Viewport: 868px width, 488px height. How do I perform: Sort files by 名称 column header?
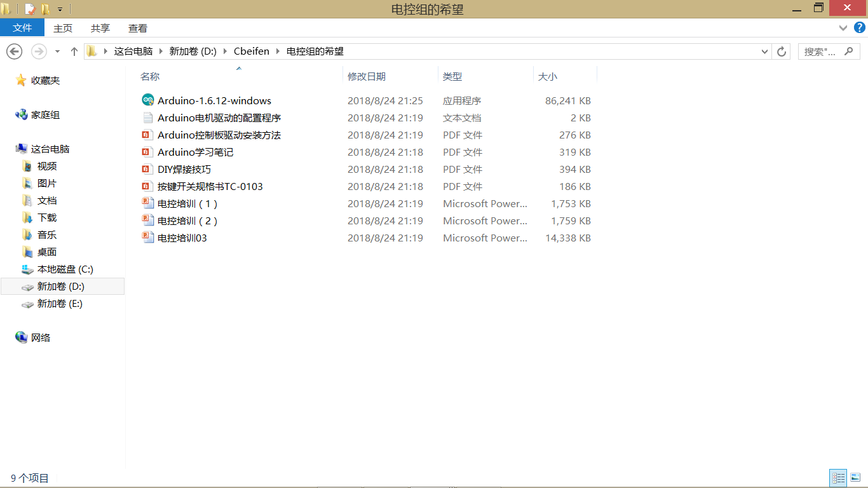click(150, 76)
